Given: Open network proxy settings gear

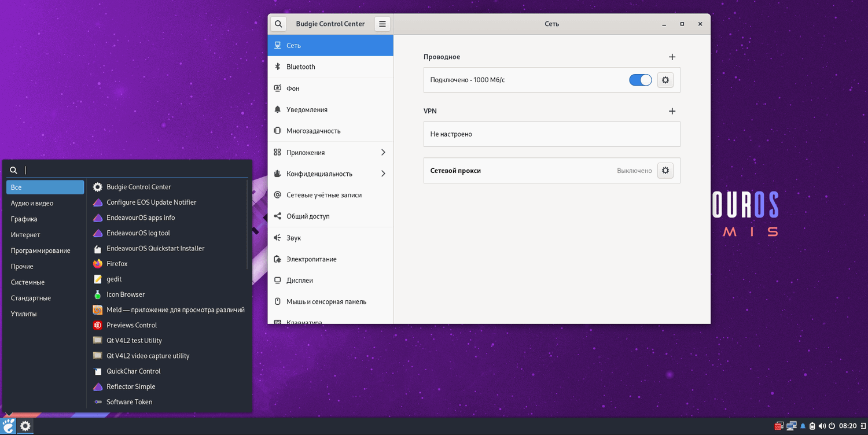Looking at the screenshot, I should click(x=665, y=171).
